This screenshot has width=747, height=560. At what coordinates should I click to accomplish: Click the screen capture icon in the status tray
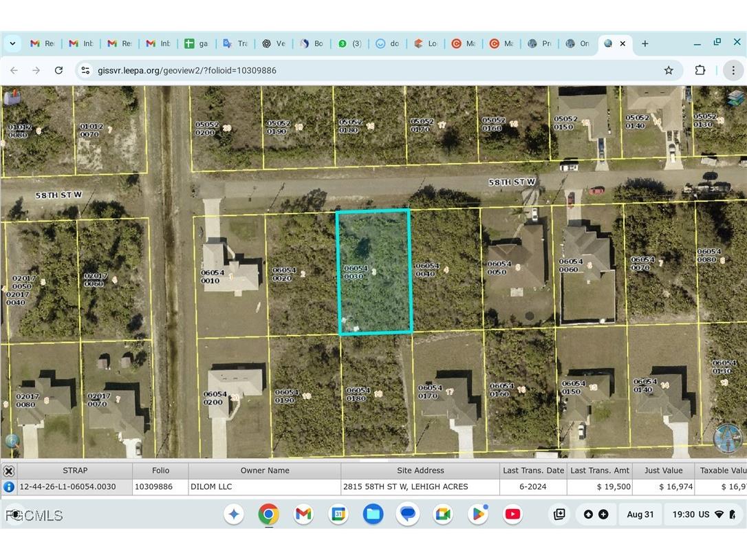pyautogui.click(x=559, y=514)
